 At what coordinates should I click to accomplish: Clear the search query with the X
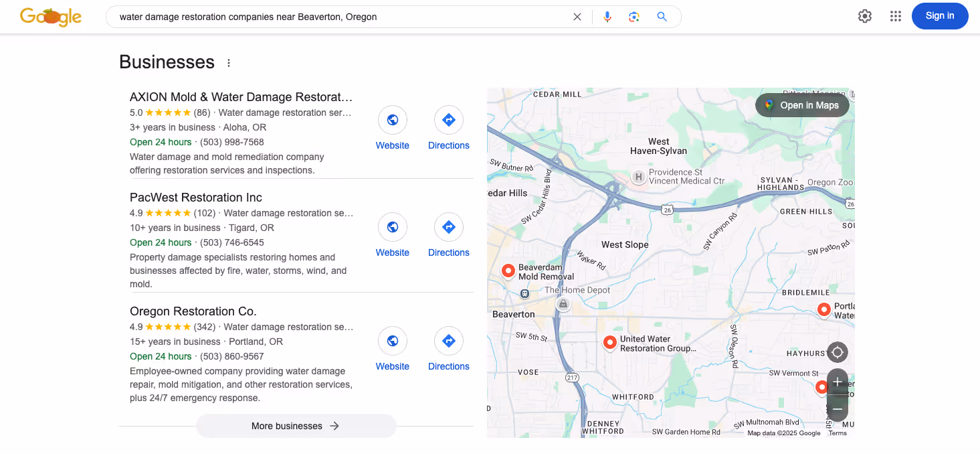577,16
